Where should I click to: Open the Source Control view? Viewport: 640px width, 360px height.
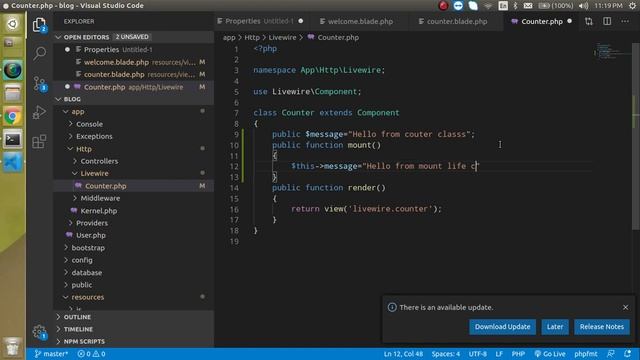[x=40, y=84]
